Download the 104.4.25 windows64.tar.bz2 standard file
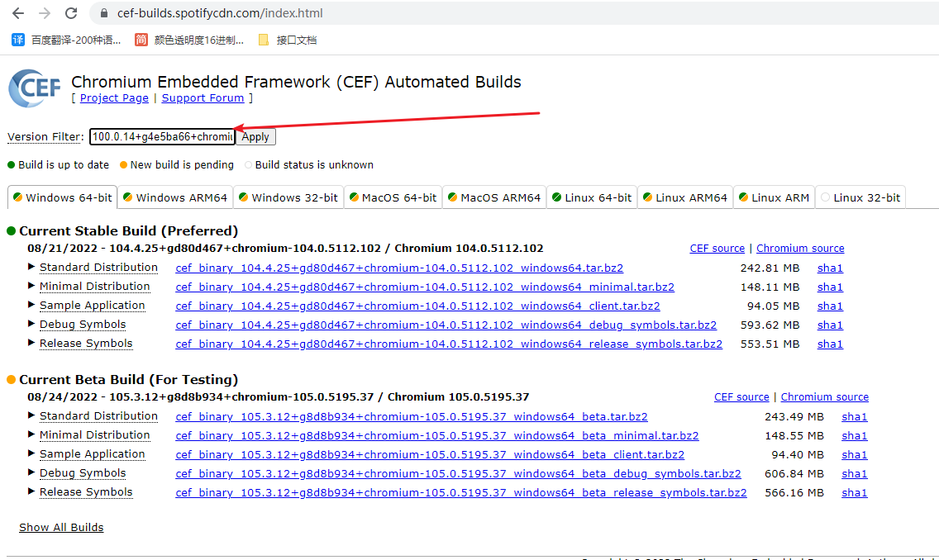 399,268
